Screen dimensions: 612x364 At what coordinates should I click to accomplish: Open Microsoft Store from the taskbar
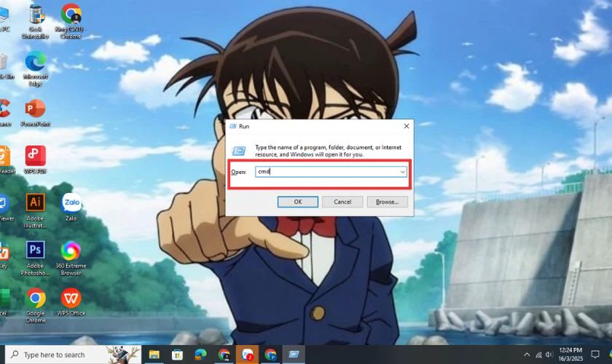click(177, 355)
